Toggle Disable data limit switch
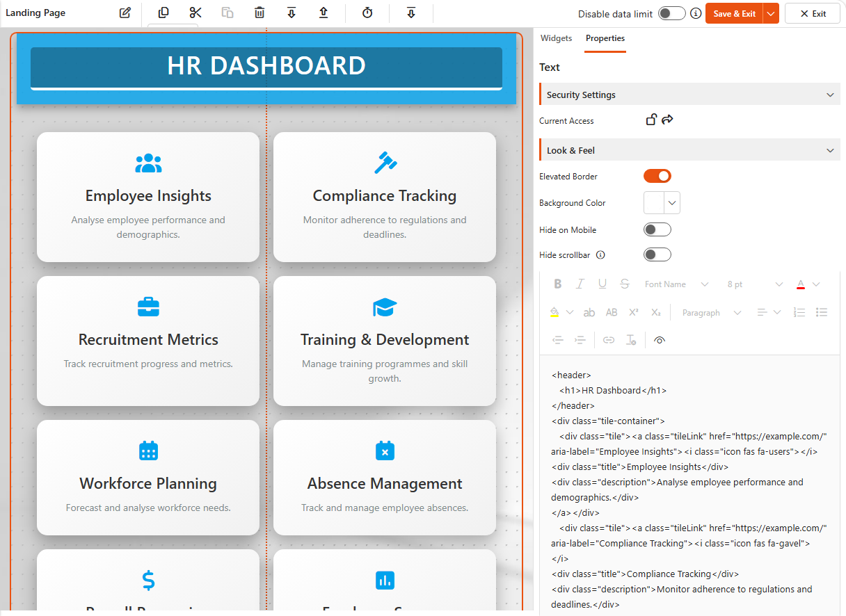This screenshot has height=616, width=846. pos(672,13)
